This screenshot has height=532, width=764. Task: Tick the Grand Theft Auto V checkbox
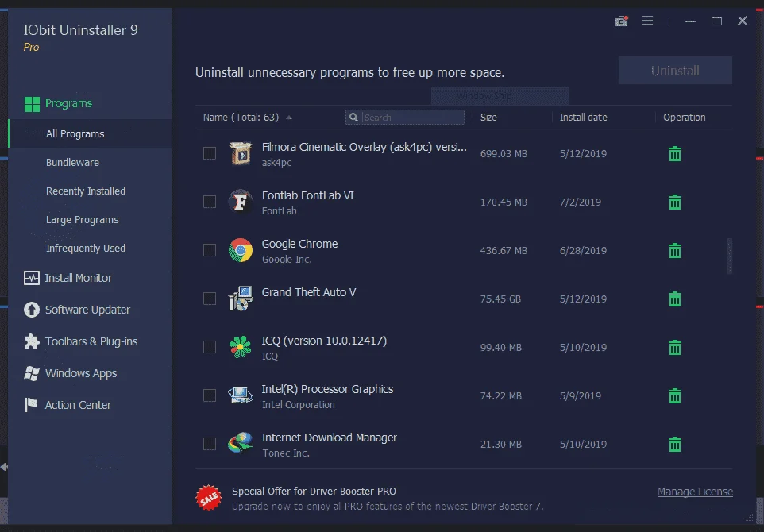[210, 299]
